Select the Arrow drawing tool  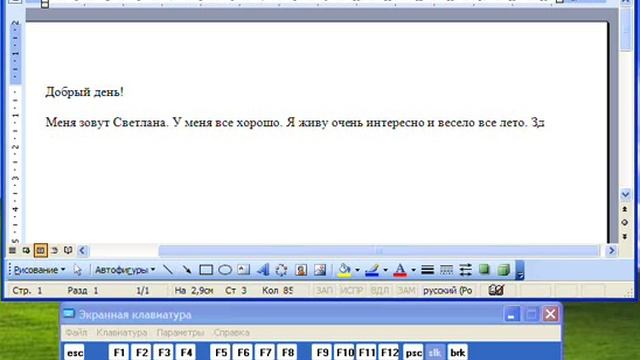[x=187, y=270]
